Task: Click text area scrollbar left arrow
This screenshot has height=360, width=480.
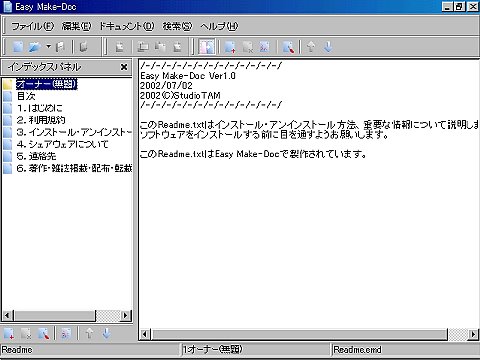Action: pos(145,334)
